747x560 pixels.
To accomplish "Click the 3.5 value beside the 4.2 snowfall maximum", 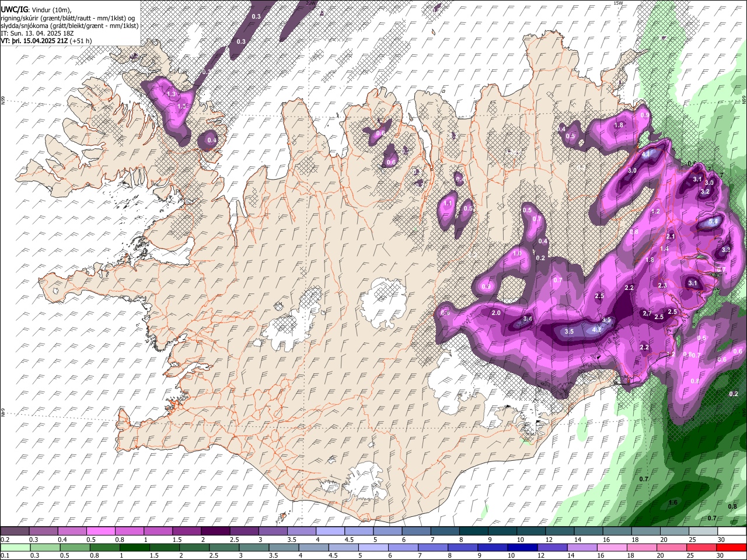I will pyautogui.click(x=570, y=331).
